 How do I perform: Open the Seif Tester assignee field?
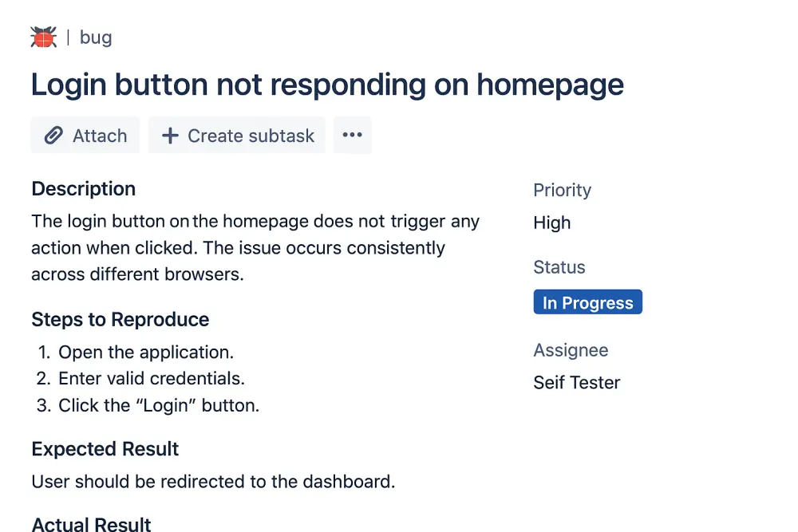point(576,383)
